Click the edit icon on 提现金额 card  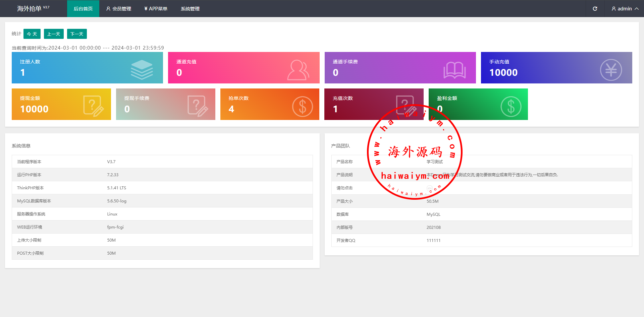93,106
